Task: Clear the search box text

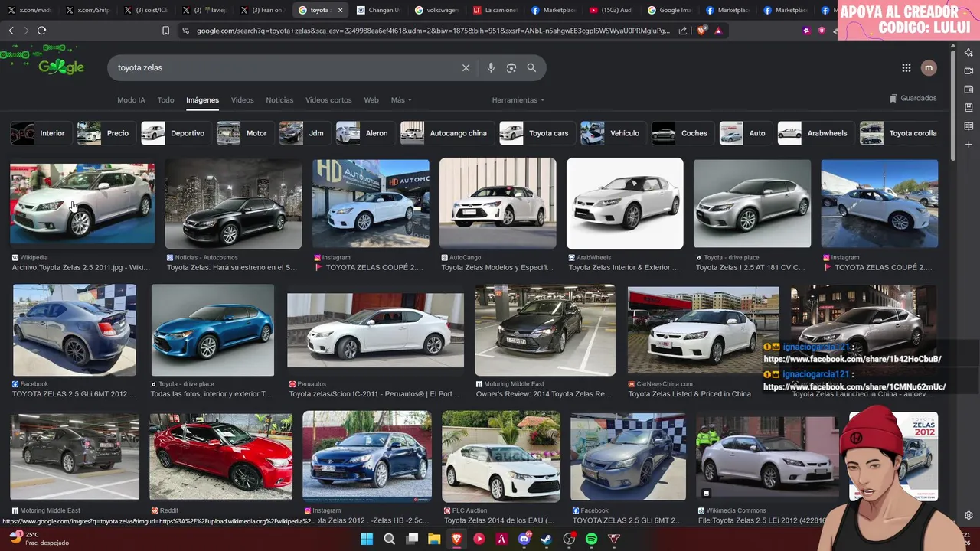Action: [x=465, y=67]
